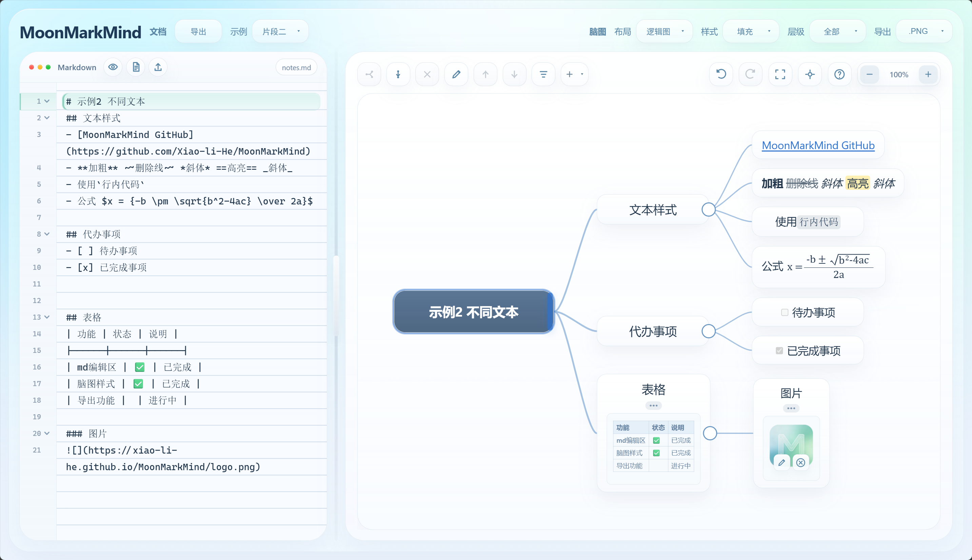Open the .PNG export format dropdown
The width and height of the screenshot is (972, 560).
click(x=924, y=32)
